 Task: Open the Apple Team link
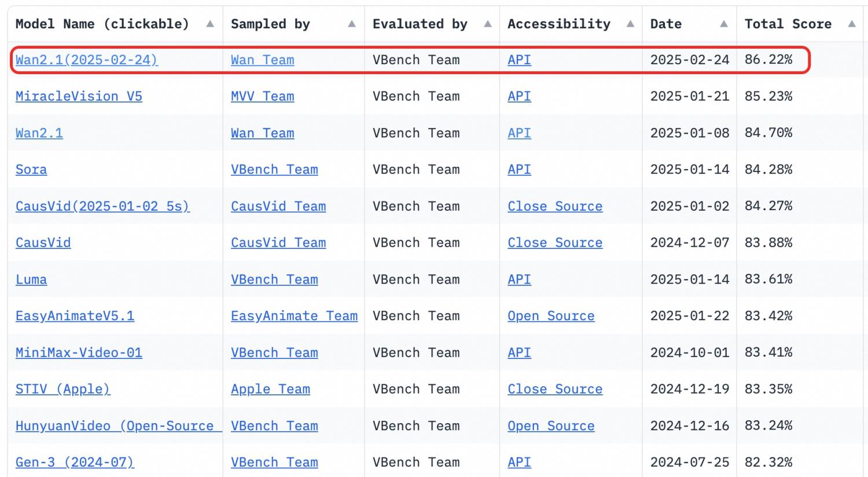[x=270, y=390]
